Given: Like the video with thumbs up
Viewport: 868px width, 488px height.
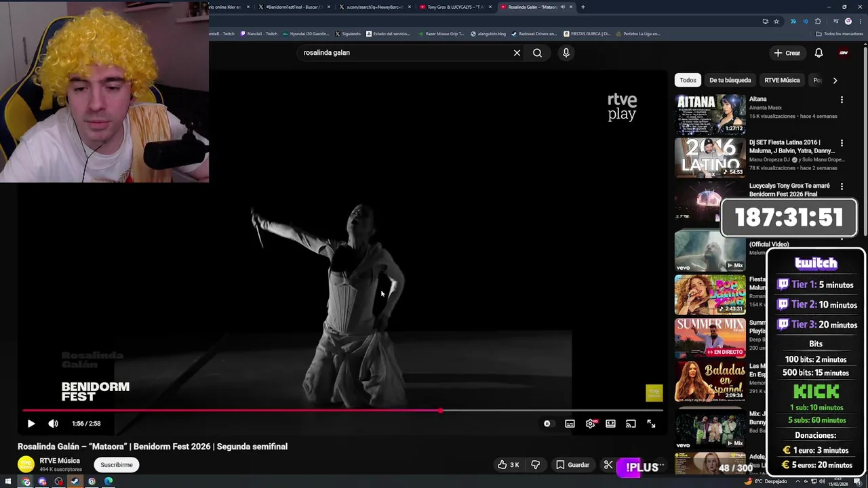Looking at the screenshot, I should pyautogui.click(x=509, y=465).
